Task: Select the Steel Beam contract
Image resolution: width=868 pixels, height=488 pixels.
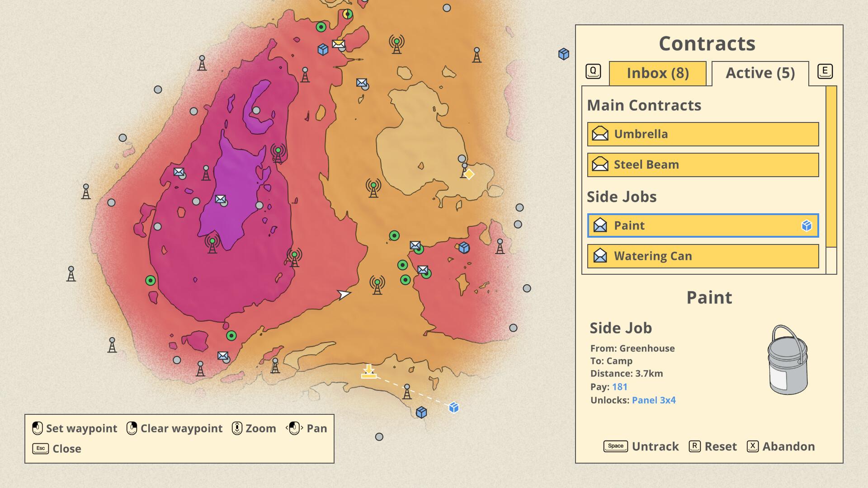Action: click(x=703, y=165)
